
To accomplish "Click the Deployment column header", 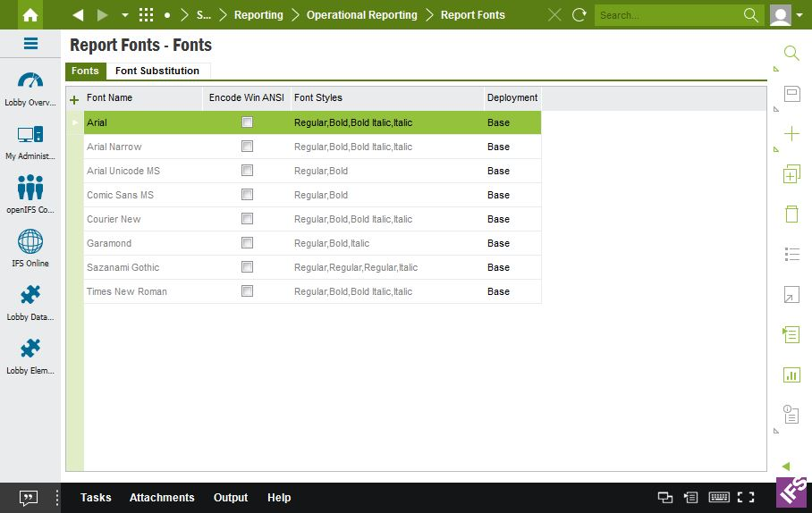I will click(512, 97).
